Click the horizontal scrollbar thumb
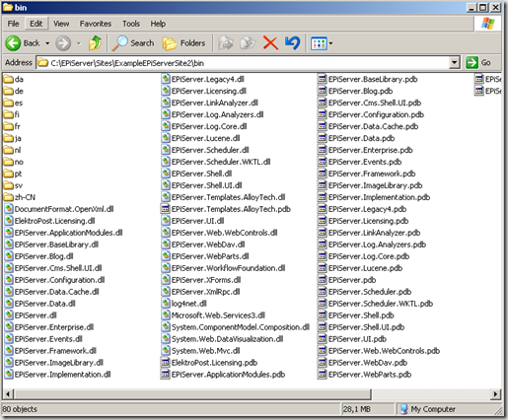 pos(193,393)
